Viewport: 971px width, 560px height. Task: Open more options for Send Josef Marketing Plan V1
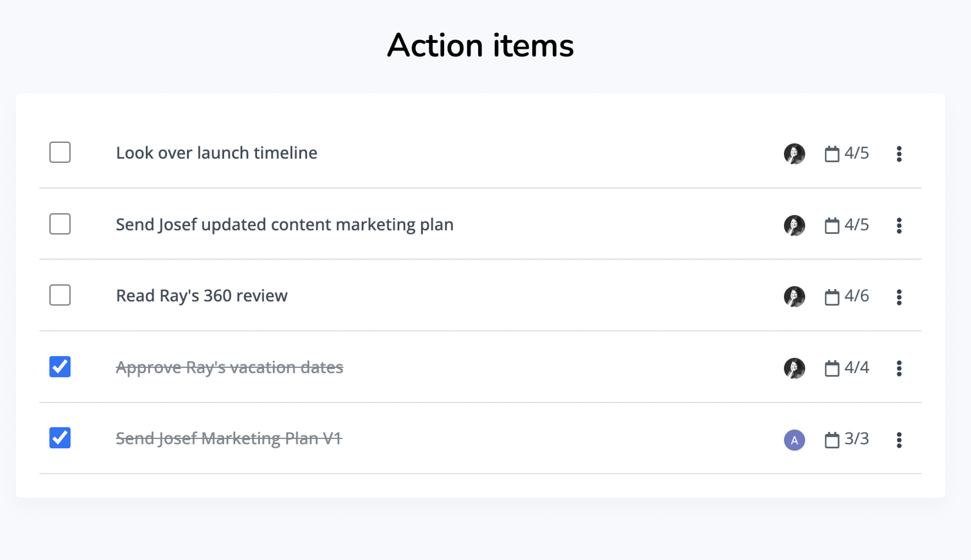899,440
